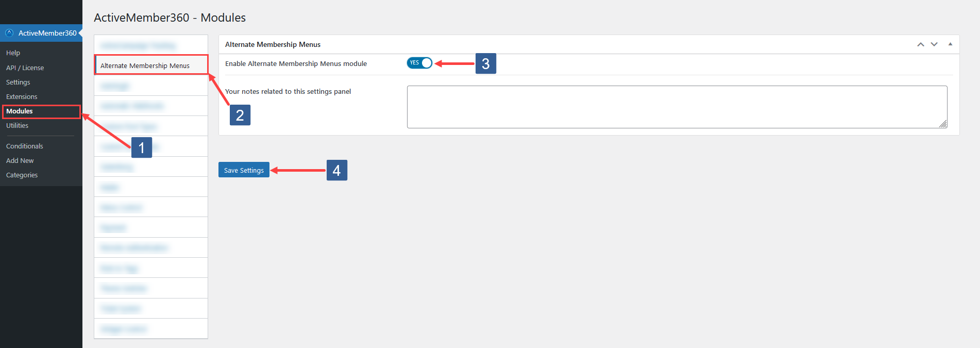Open the Categories section
This screenshot has width=980, height=348.
[22, 175]
